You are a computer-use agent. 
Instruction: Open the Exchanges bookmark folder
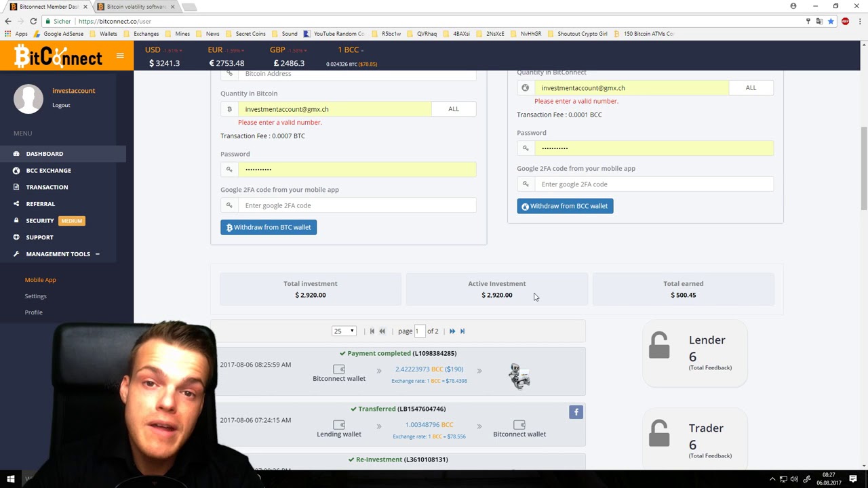(x=141, y=34)
